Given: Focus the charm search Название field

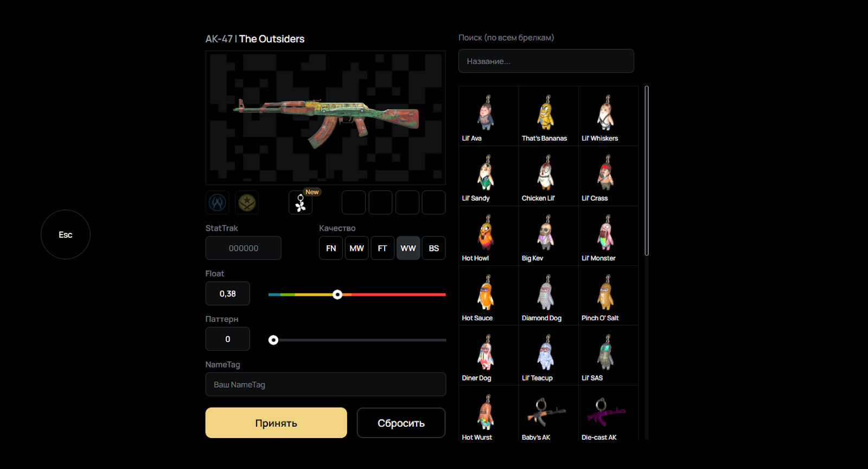Looking at the screenshot, I should pyautogui.click(x=546, y=61).
